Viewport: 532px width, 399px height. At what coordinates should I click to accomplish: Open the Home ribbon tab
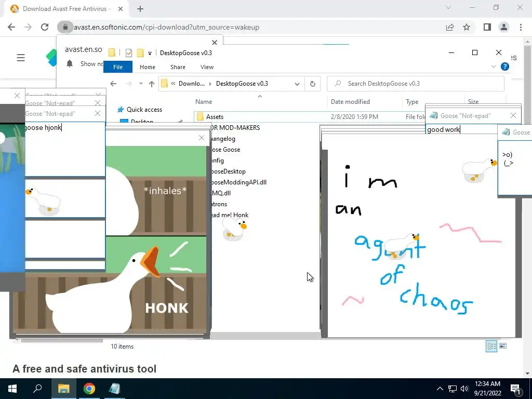coord(147,67)
